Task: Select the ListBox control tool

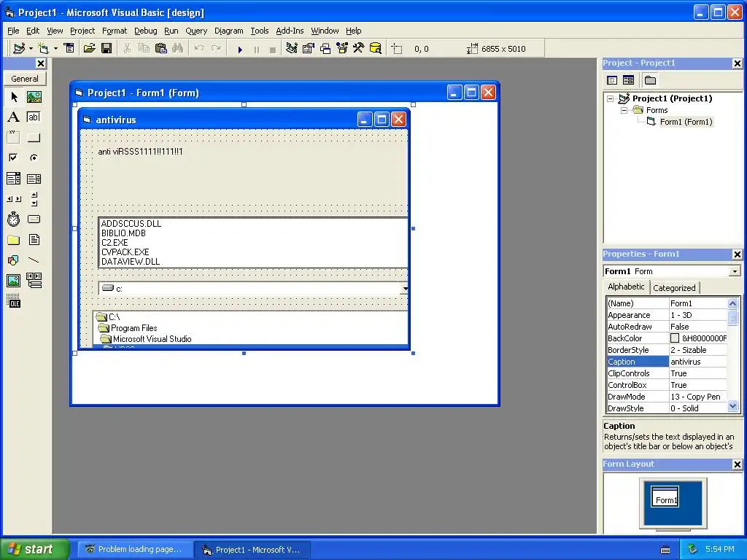Action: 34,179
